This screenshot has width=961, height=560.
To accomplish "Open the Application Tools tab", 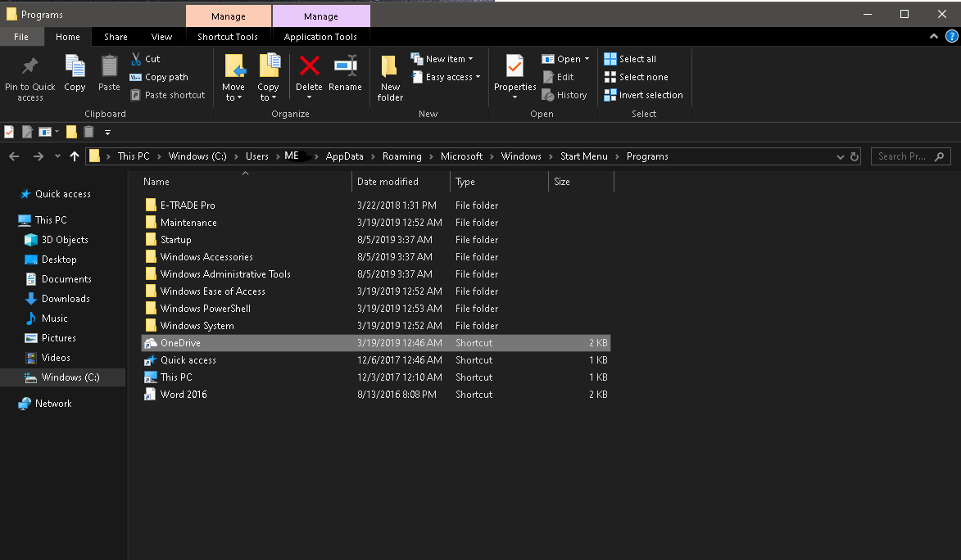I will 320,37.
